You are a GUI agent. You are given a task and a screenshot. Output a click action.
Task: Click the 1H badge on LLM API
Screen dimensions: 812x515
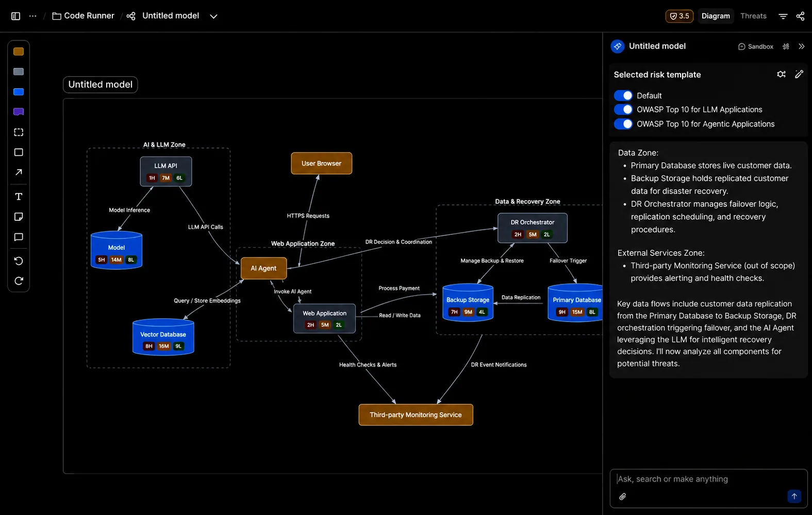pyautogui.click(x=152, y=178)
